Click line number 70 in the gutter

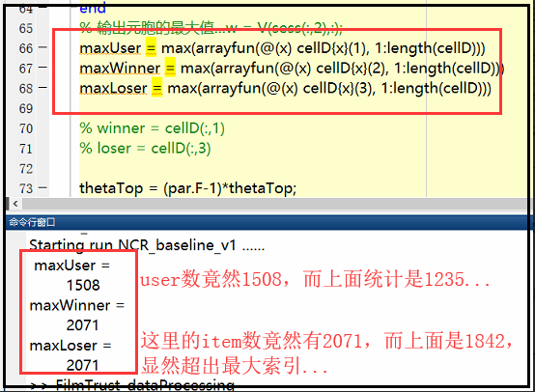coord(26,129)
